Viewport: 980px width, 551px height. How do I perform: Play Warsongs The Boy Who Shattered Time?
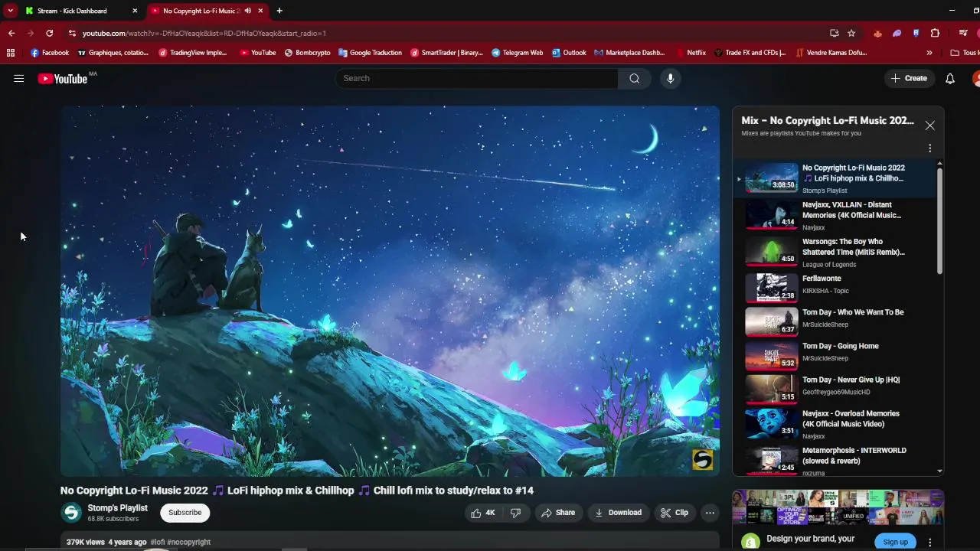pos(835,253)
